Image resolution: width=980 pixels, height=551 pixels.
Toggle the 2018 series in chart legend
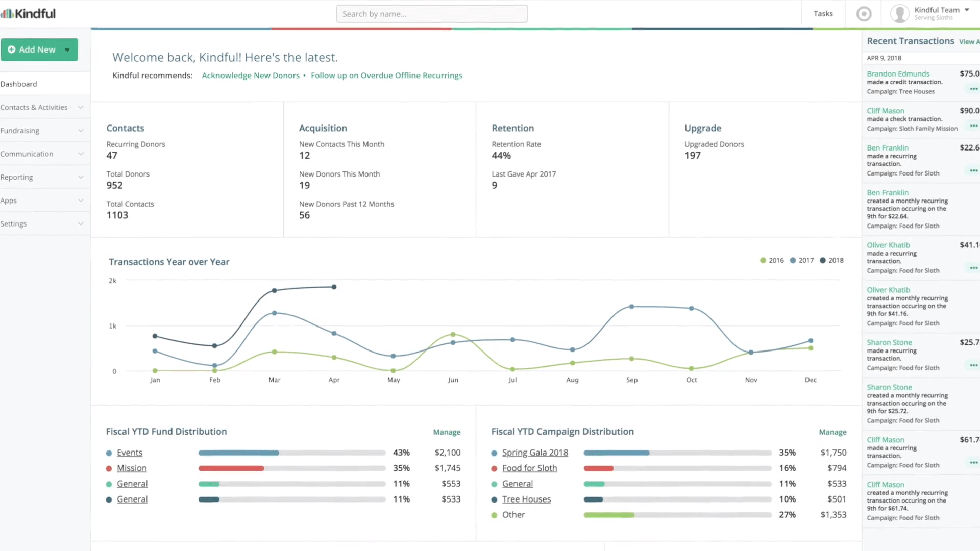click(x=831, y=260)
